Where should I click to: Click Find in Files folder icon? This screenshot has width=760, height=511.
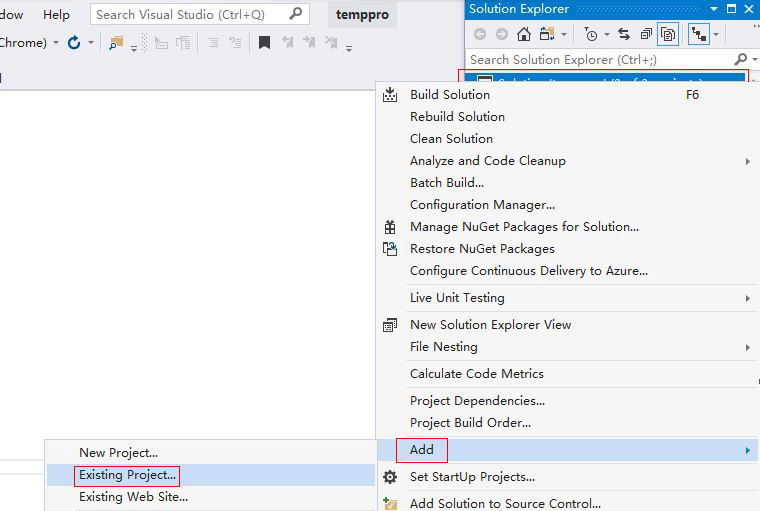coord(116,43)
